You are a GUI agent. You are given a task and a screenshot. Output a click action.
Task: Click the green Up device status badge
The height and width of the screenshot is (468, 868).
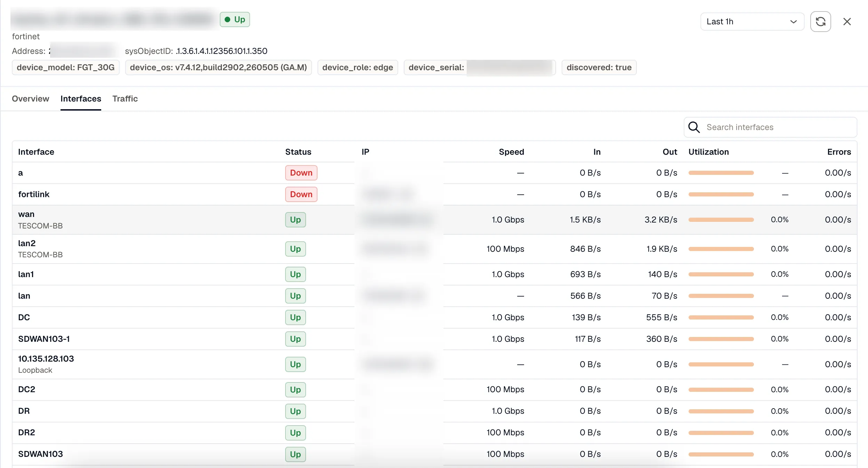click(x=235, y=19)
